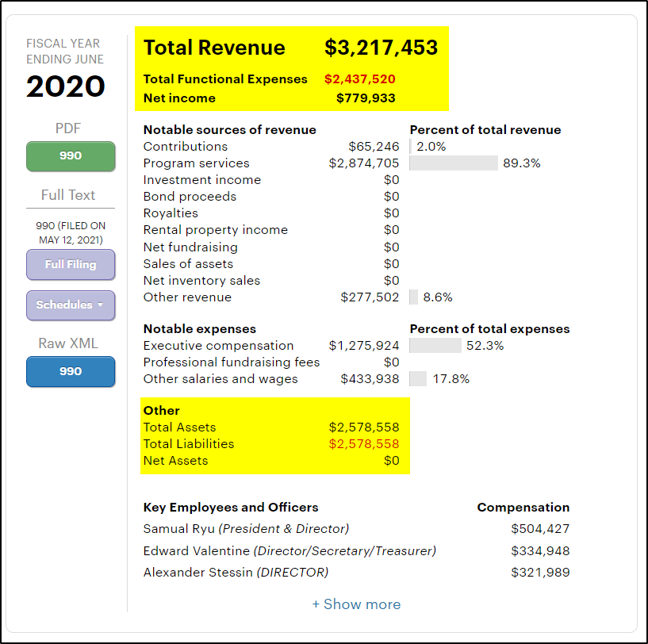The height and width of the screenshot is (644, 648).
Task: Click the 17.8% other salaries percentage
Action: (x=451, y=379)
